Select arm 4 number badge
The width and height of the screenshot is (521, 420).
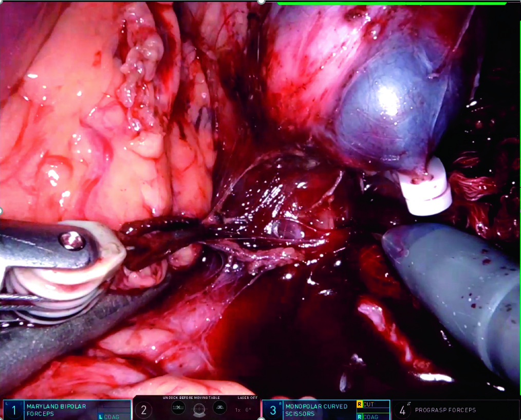coord(402,410)
